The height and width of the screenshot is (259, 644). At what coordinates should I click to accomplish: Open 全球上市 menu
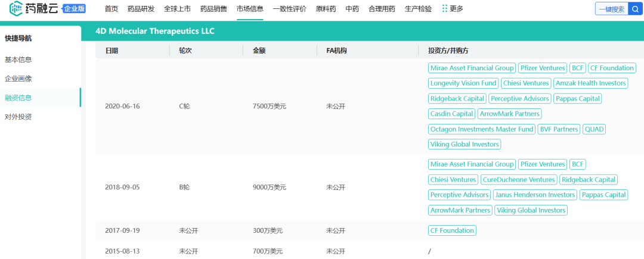click(x=177, y=8)
